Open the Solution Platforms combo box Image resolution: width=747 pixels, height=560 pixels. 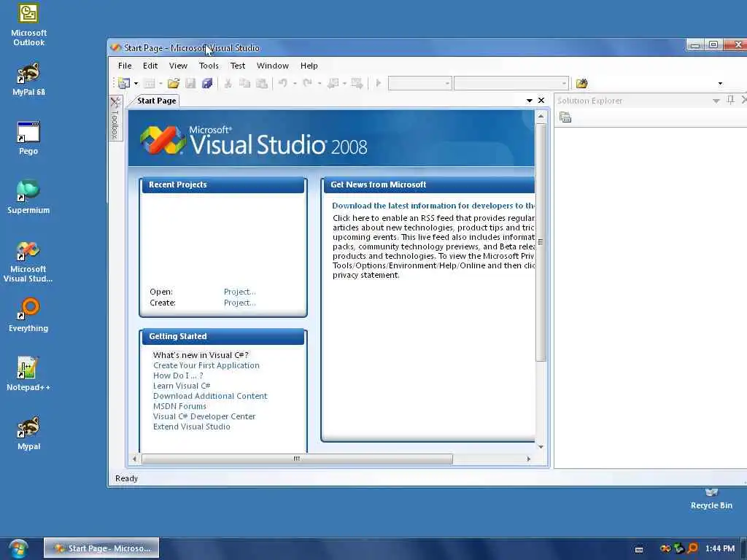511,83
